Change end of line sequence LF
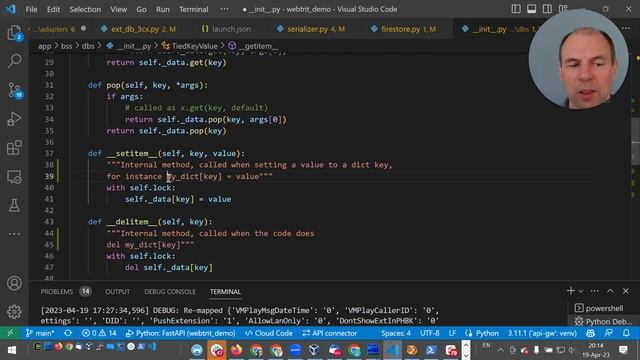 click(452, 333)
